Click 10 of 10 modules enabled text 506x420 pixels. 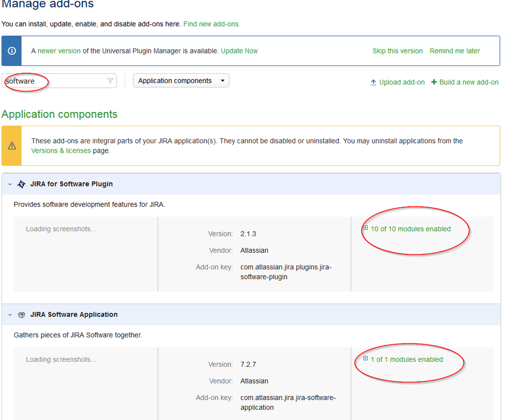pyautogui.click(x=410, y=229)
